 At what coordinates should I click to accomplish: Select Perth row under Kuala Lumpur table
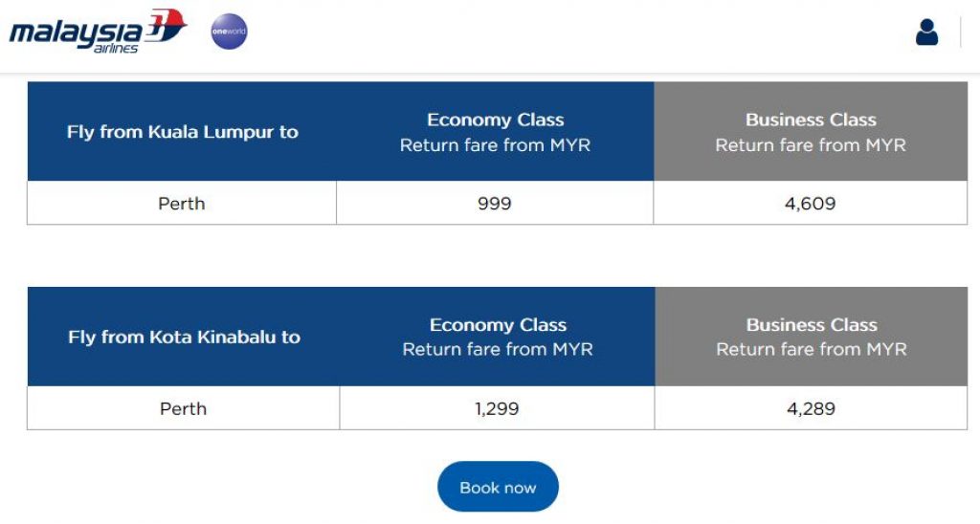coord(497,203)
